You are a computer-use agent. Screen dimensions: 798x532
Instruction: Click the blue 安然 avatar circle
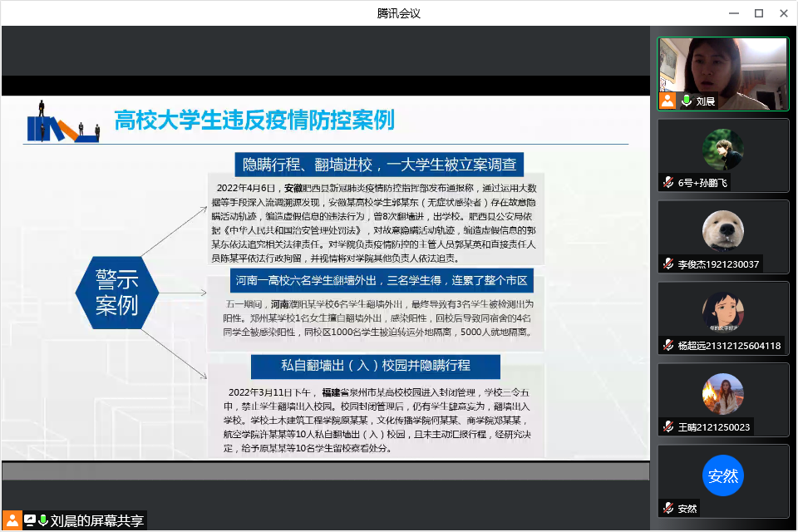click(x=722, y=476)
